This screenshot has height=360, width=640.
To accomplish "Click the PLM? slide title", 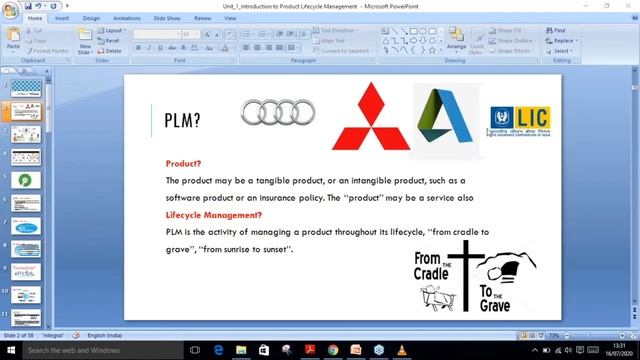I will coord(182,120).
